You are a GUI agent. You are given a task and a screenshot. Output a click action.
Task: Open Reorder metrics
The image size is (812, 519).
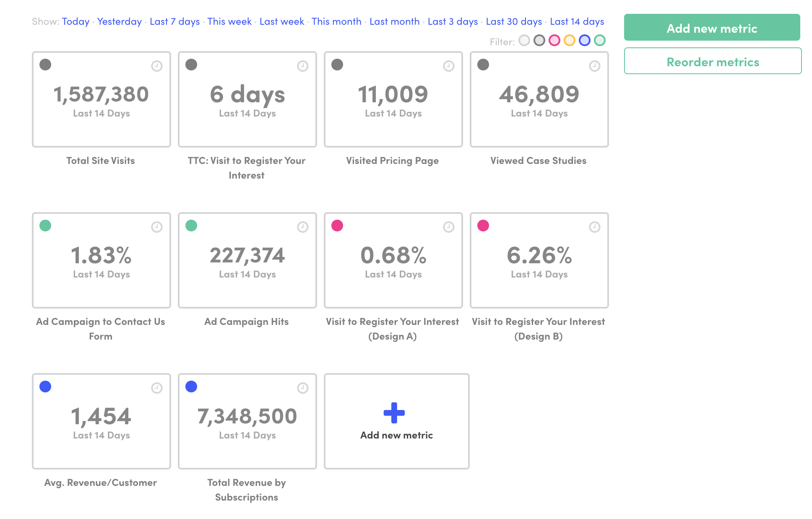[712, 61]
